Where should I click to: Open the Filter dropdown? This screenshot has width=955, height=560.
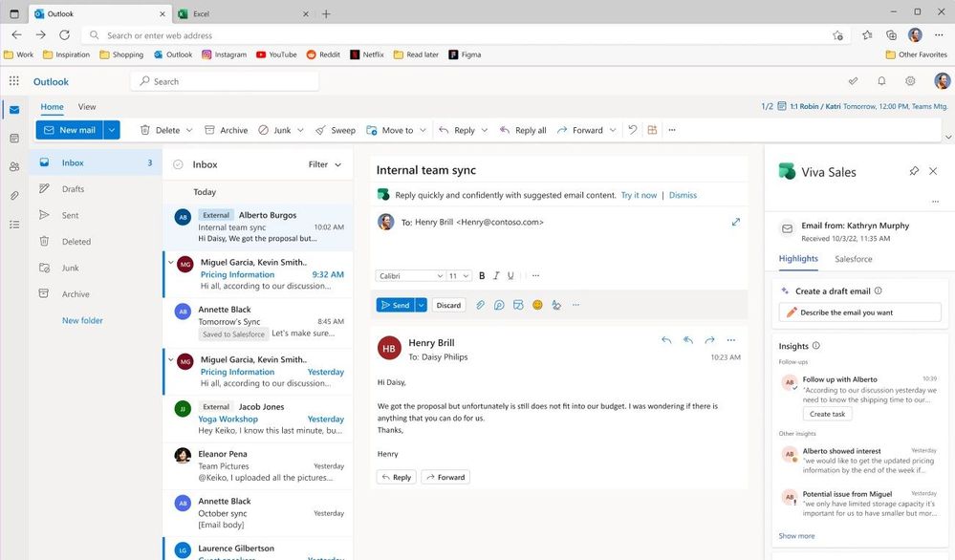(325, 164)
